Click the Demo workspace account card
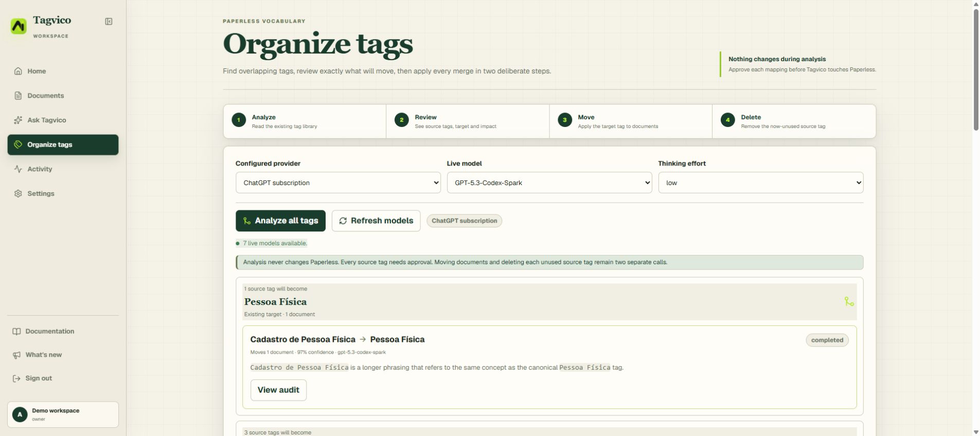 click(x=63, y=414)
